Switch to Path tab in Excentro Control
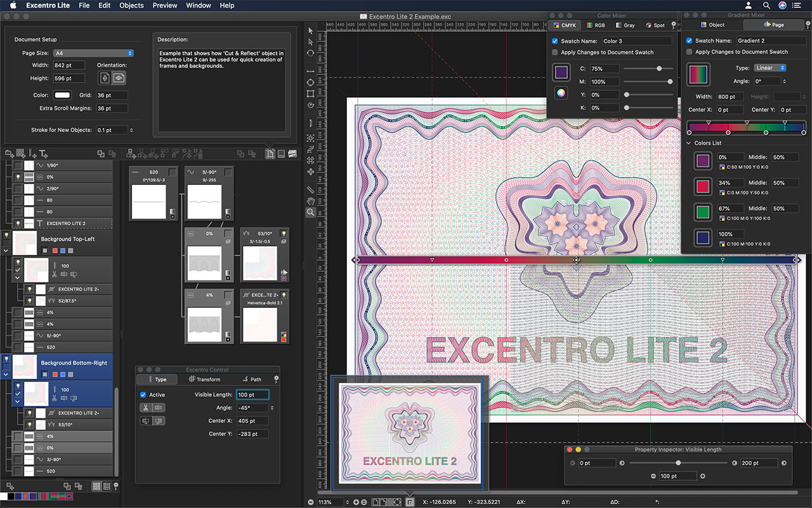812x508 pixels. 252,379
